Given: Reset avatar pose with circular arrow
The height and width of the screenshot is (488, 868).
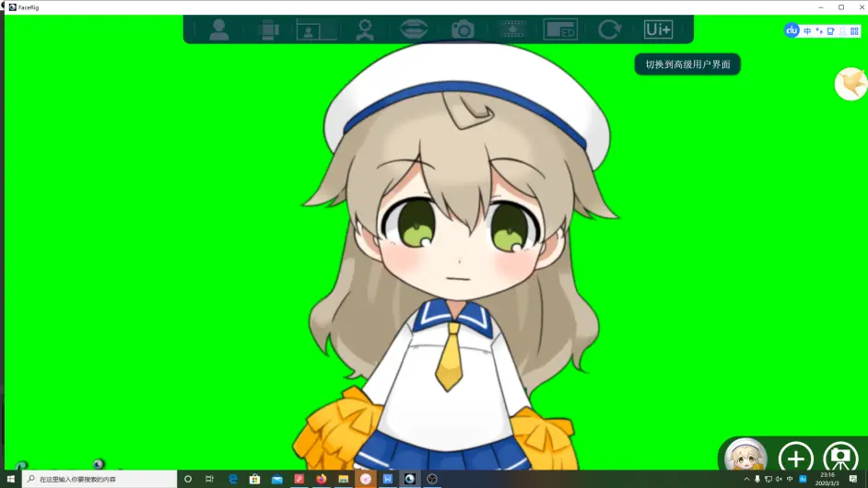Looking at the screenshot, I should 609,29.
